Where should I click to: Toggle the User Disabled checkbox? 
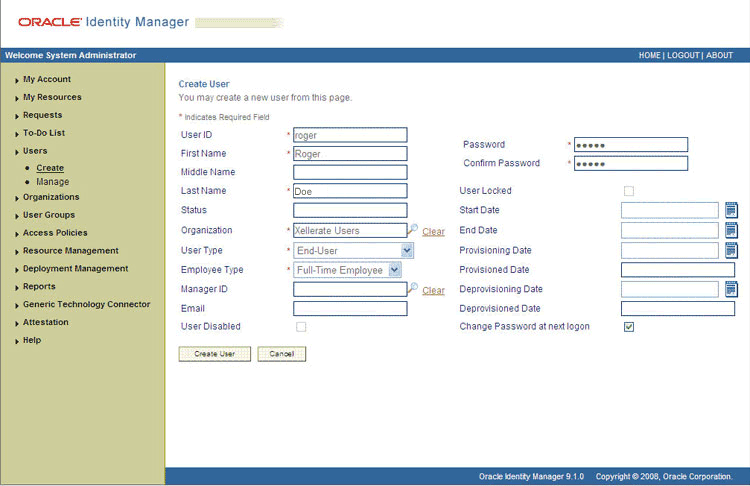tap(301, 327)
